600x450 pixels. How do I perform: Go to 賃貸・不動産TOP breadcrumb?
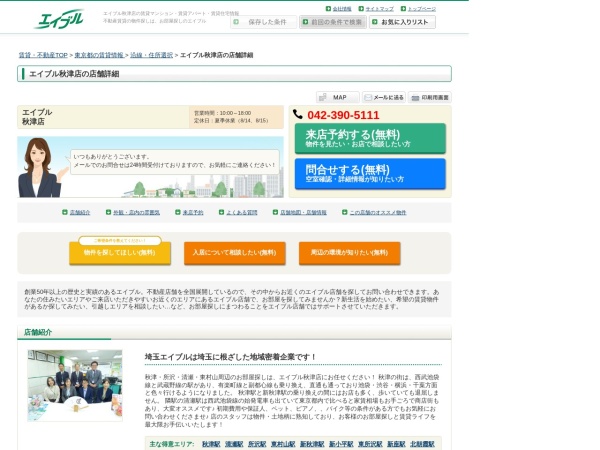point(43,55)
